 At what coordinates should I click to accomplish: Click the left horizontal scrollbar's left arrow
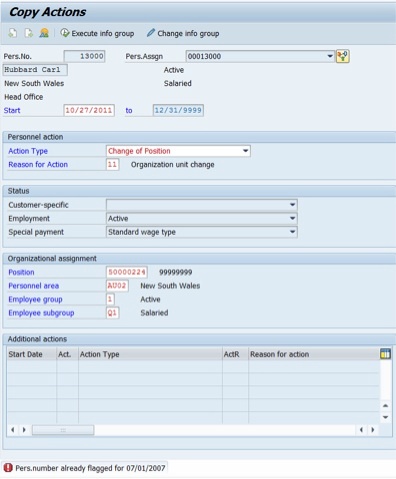coord(13,430)
